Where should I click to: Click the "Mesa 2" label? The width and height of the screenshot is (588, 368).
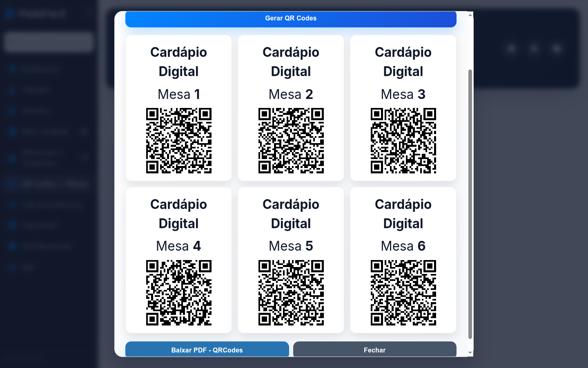pyautogui.click(x=291, y=94)
